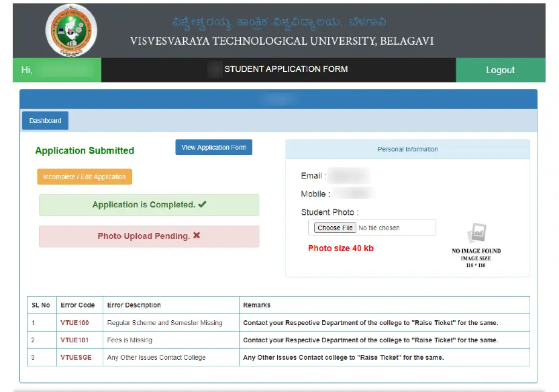Click the Mobile label
The height and width of the screenshot is (392, 559).
pyautogui.click(x=315, y=194)
